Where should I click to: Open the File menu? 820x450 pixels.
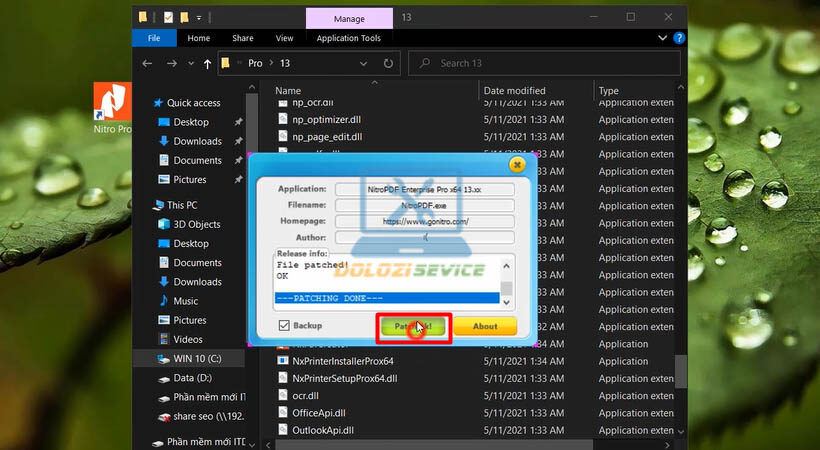(x=154, y=38)
